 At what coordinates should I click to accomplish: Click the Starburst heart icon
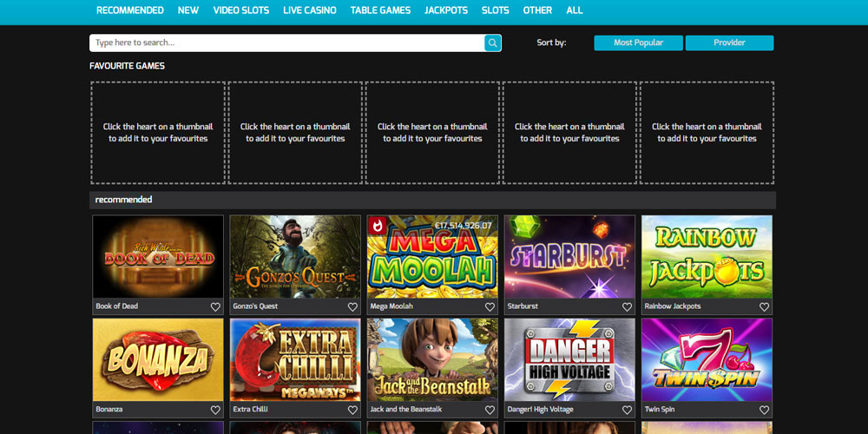click(x=627, y=307)
